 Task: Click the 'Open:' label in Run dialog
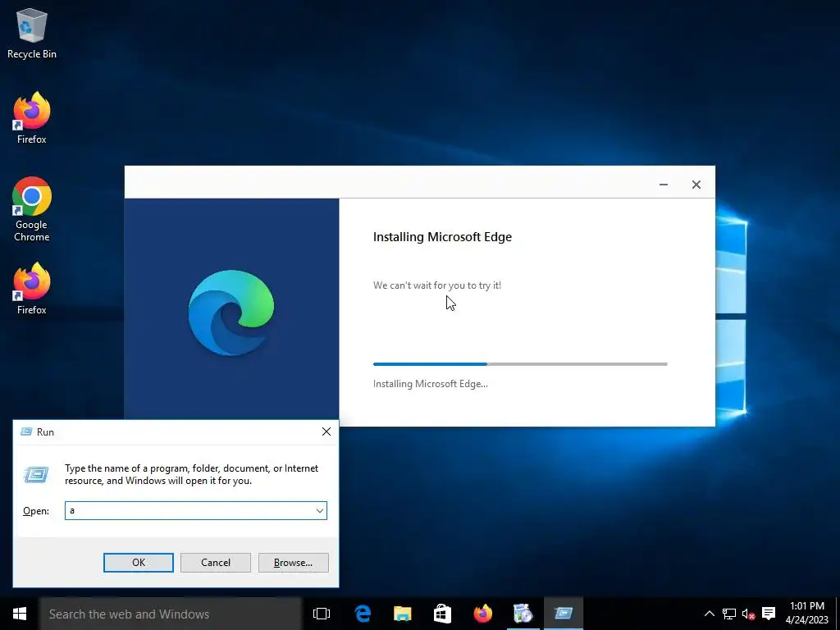tap(36, 511)
